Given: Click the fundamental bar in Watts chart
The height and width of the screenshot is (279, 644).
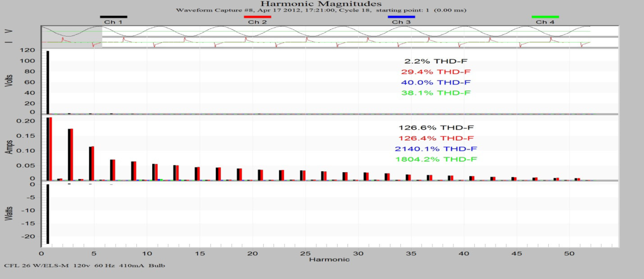Looking at the screenshot, I should click(x=48, y=214).
